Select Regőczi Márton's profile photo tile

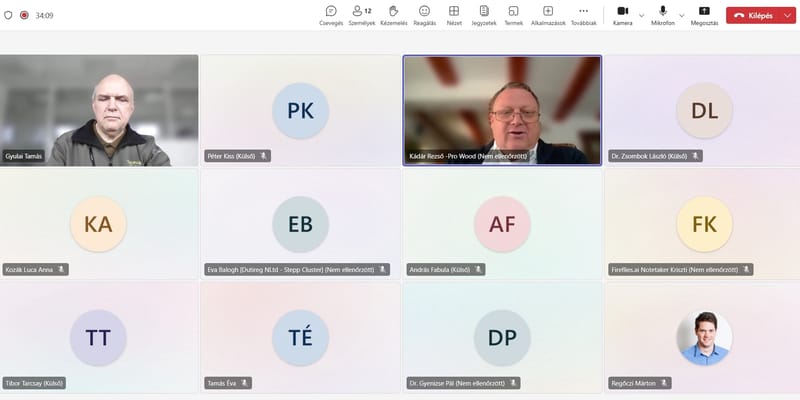point(704,338)
